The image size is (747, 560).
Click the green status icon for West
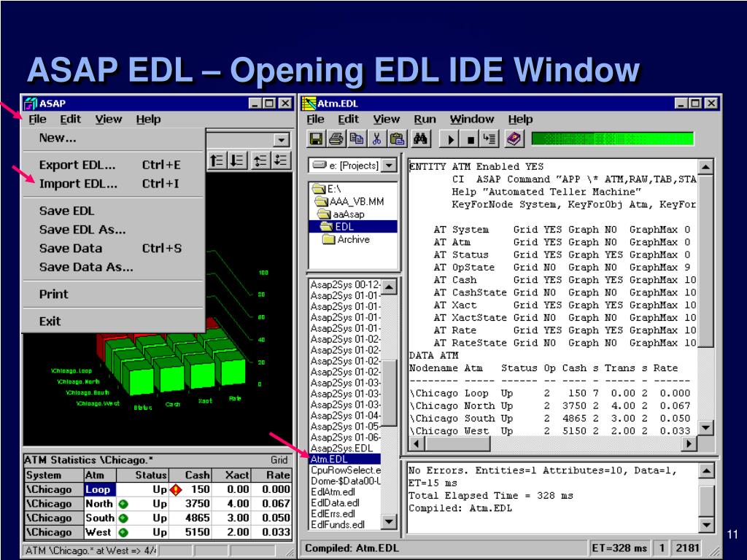pyautogui.click(x=123, y=532)
